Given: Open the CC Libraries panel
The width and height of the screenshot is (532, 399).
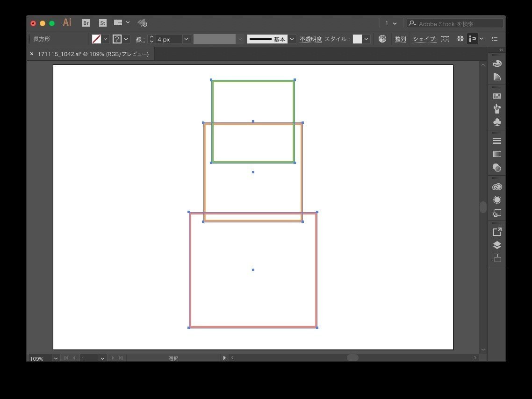Looking at the screenshot, I should pyautogui.click(x=497, y=186).
